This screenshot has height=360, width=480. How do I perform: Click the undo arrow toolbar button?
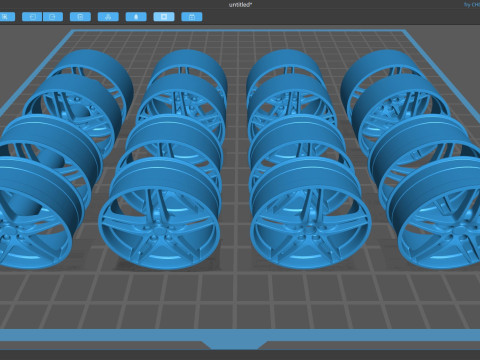[x=32, y=17]
